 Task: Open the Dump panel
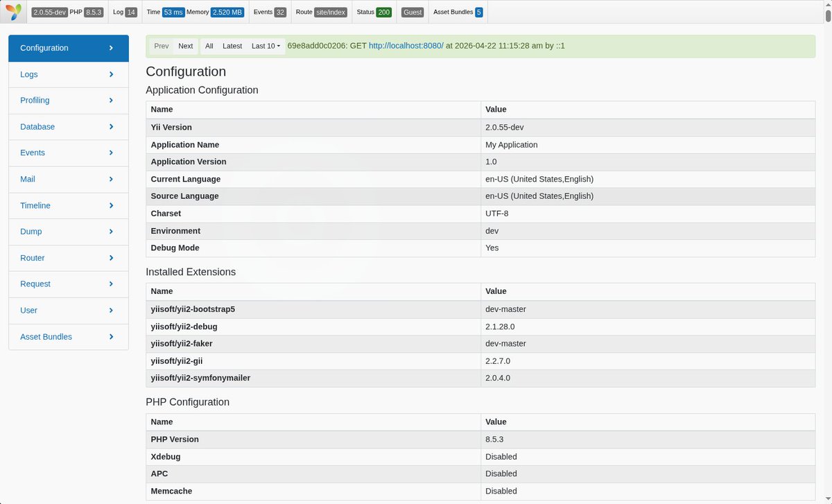[x=69, y=232]
